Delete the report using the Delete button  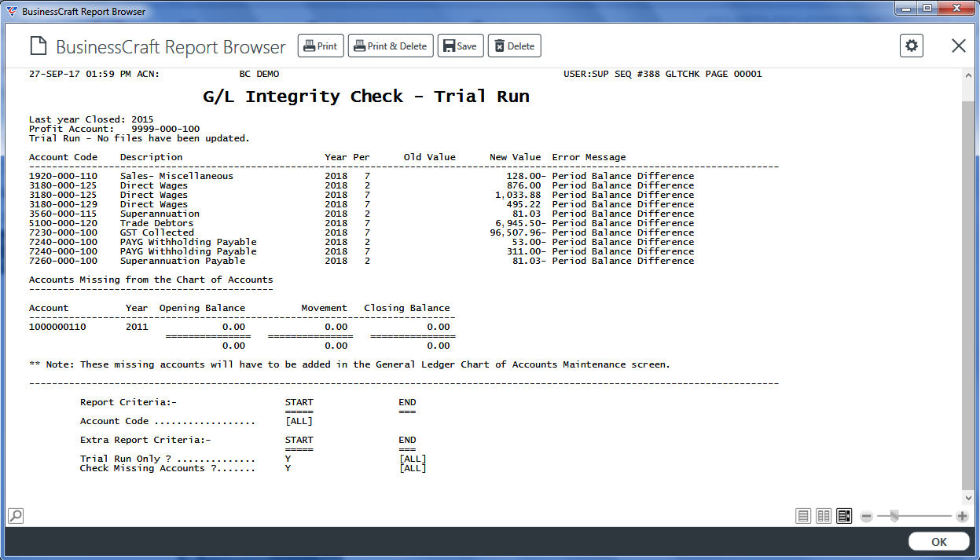pos(514,46)
